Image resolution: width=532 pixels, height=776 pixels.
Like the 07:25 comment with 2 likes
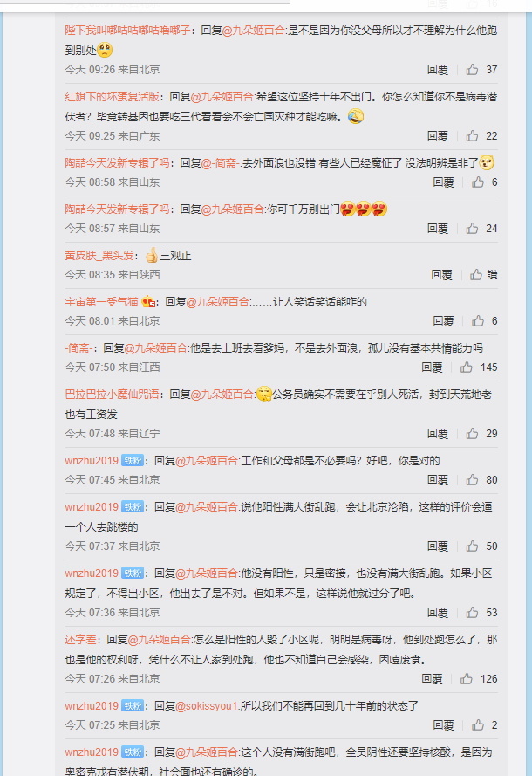tap(478, 725)
